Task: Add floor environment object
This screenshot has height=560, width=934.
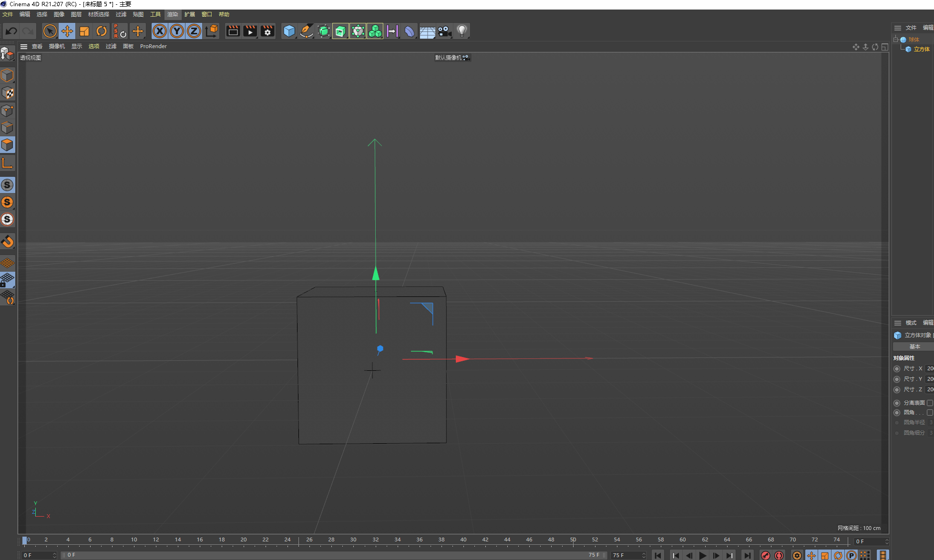Action: click(427, 31)
